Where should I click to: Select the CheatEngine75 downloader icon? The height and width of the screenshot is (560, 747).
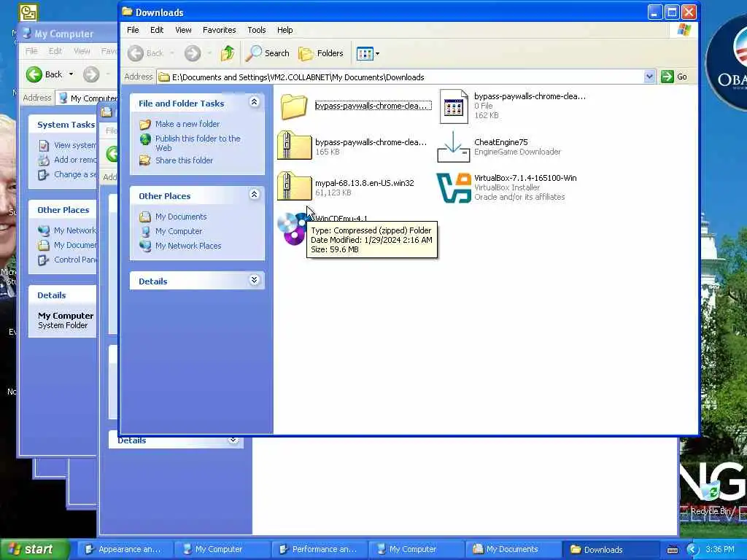(x=453, y=147)
